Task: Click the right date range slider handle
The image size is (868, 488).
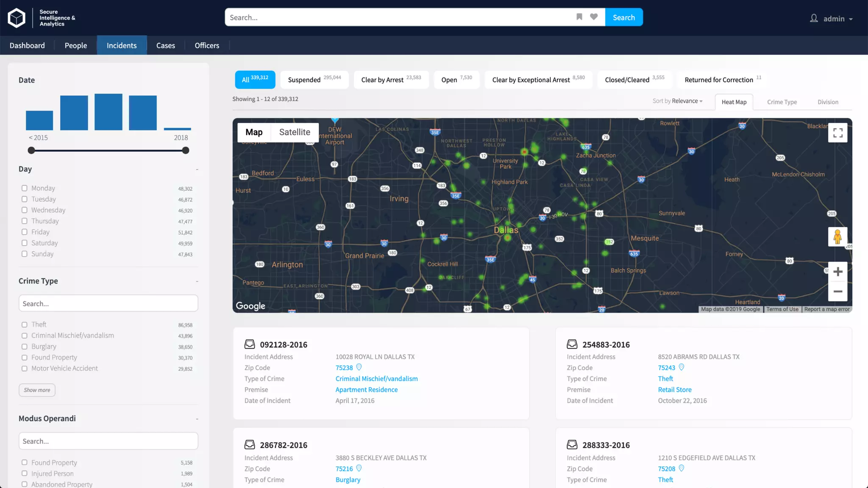Action: (186, 150)
